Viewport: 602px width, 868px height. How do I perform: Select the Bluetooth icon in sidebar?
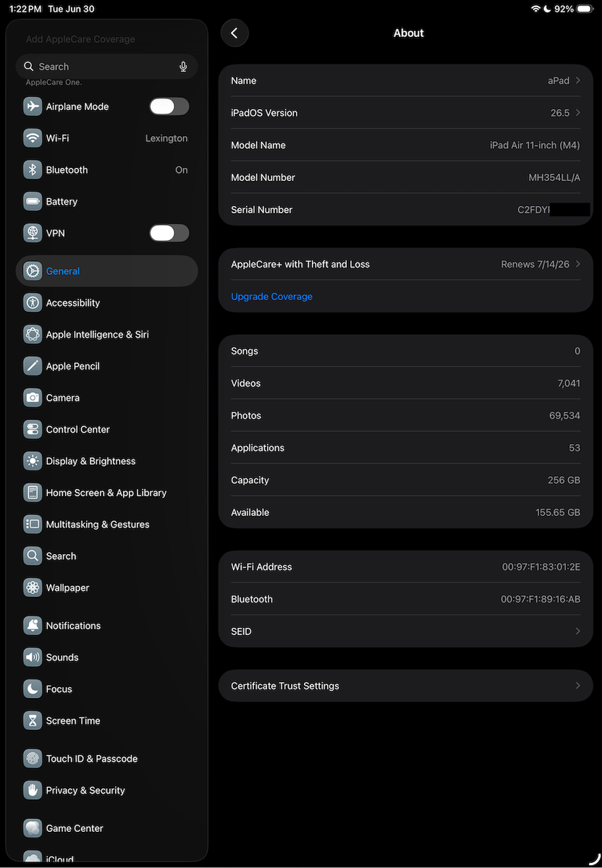(x=33, y=170)
